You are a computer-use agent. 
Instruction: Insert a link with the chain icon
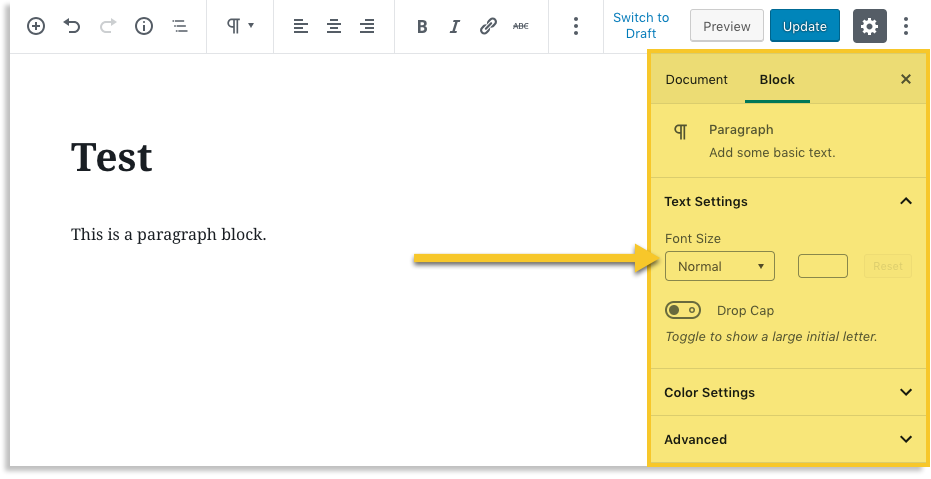pos(488,27)
